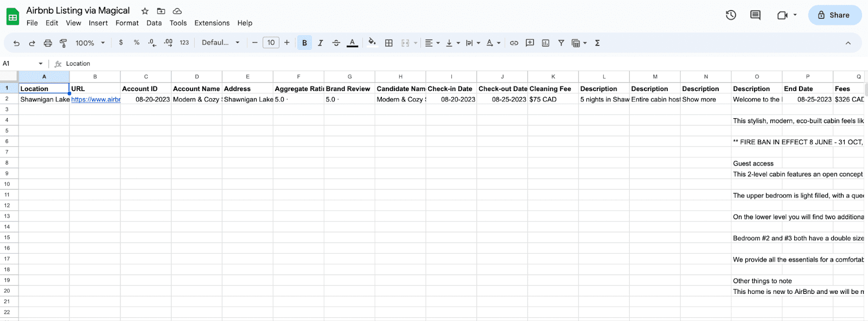Open the Help menu
The image size is (868, 321).
(245, 23)
